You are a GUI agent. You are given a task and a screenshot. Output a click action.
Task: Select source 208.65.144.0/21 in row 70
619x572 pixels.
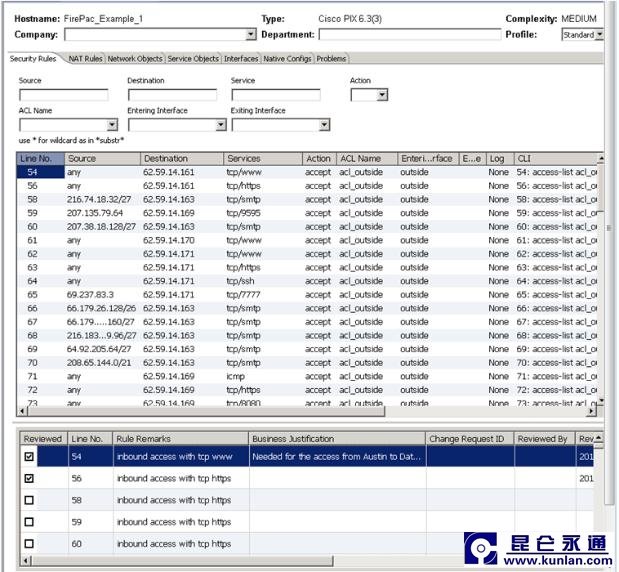(99, 363)
